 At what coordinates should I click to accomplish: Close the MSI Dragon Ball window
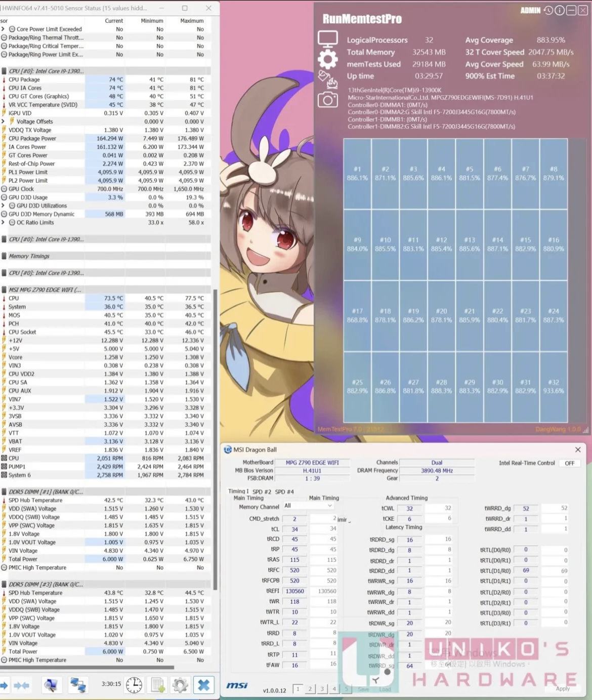click(578, 449)
